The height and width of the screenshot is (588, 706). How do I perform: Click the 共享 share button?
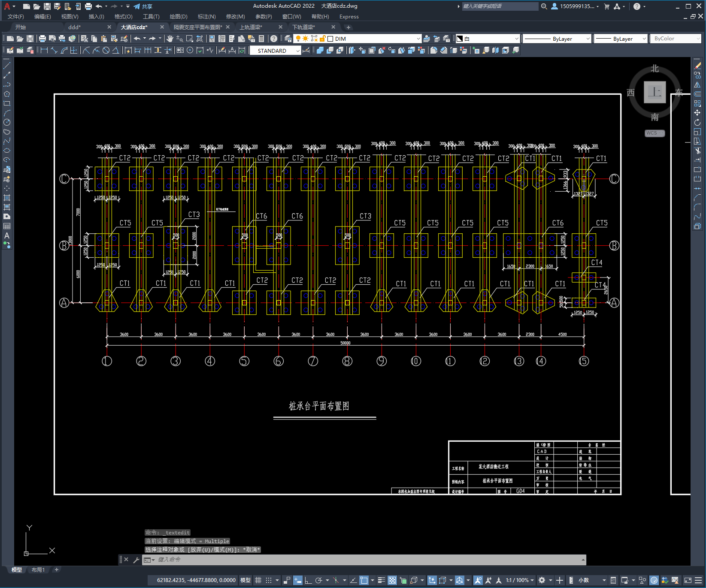click(x=143, y=6)
